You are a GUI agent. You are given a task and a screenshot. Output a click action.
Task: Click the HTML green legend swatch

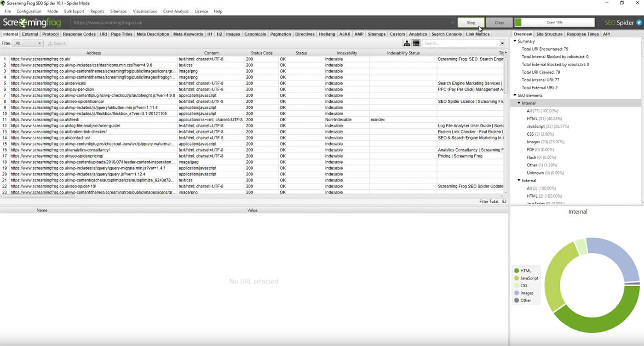point(517,271)
